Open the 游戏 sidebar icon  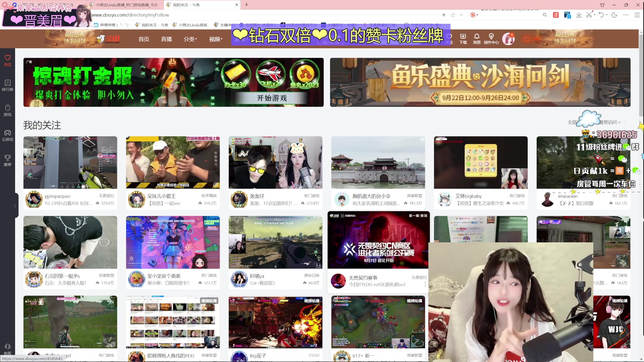click(7, 110)
